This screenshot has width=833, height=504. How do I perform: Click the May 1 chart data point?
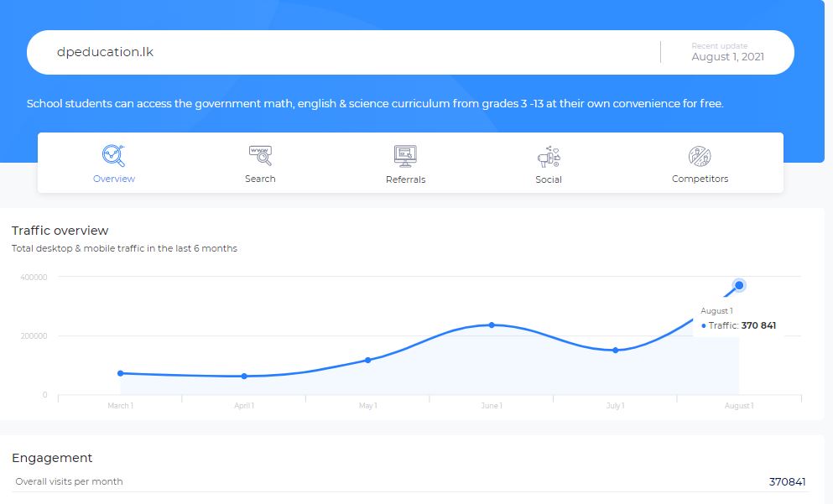[367, 360]
